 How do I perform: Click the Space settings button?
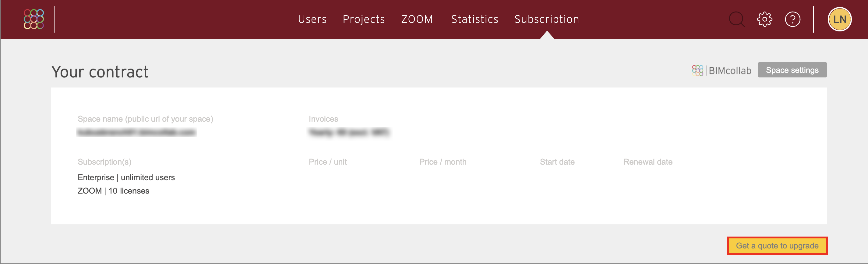tap(792, 70)
